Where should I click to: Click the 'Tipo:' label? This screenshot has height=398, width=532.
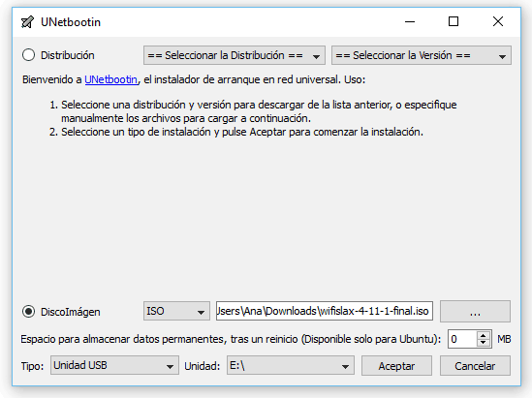click(x=32, y=366)
